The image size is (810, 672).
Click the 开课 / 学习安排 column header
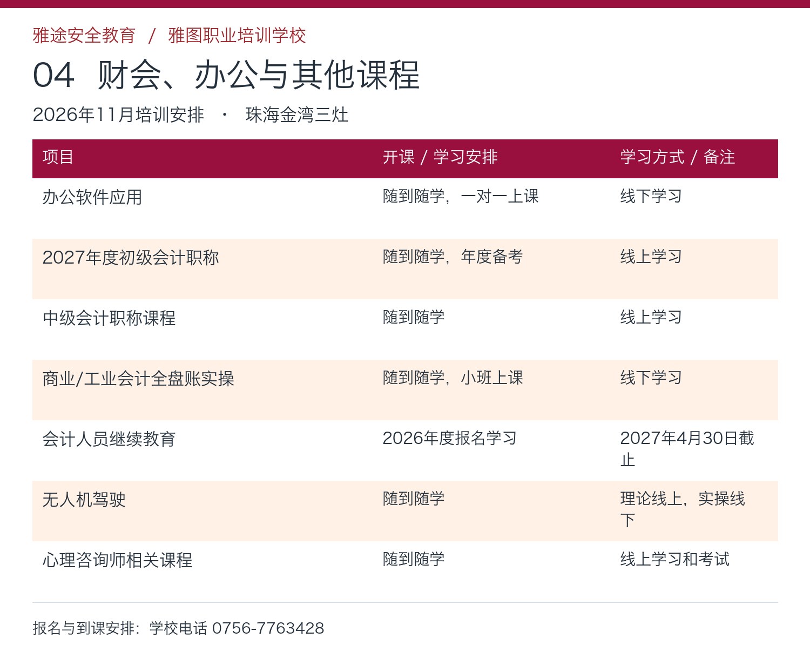[x=440, y=157]
